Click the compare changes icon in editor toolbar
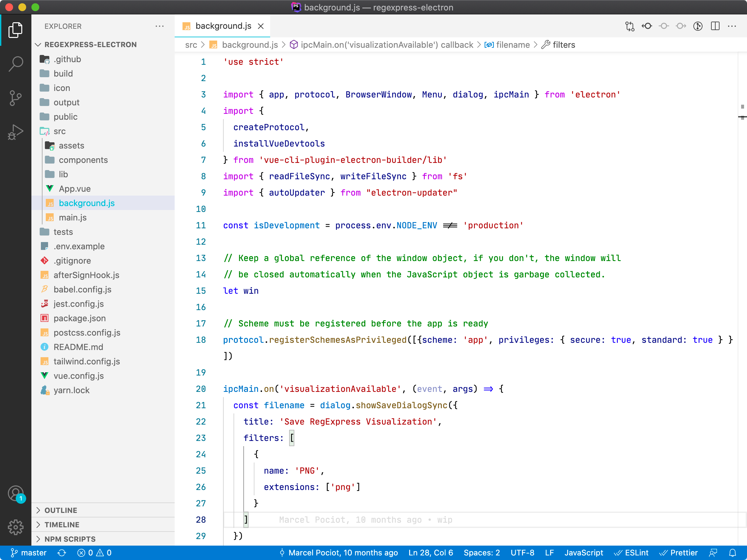Image resolution: width=747 pixels, height=560 pixels. pos(630,26)
